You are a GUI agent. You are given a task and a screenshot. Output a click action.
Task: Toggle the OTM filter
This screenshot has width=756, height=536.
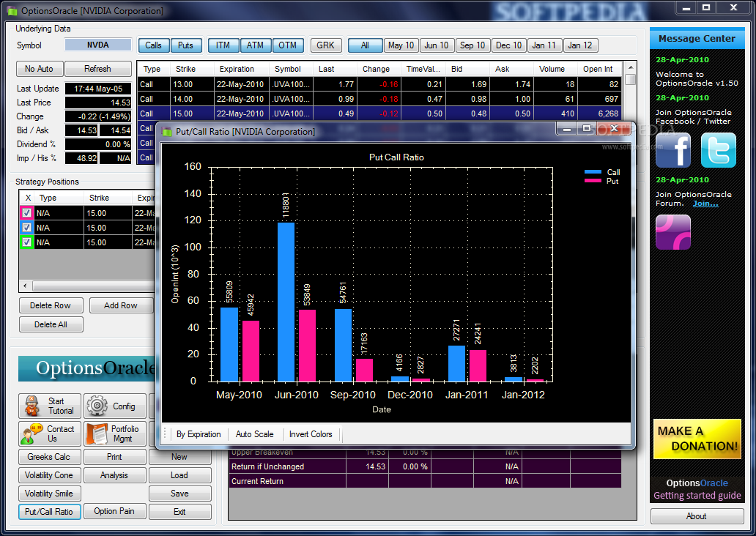click(288, 45)
